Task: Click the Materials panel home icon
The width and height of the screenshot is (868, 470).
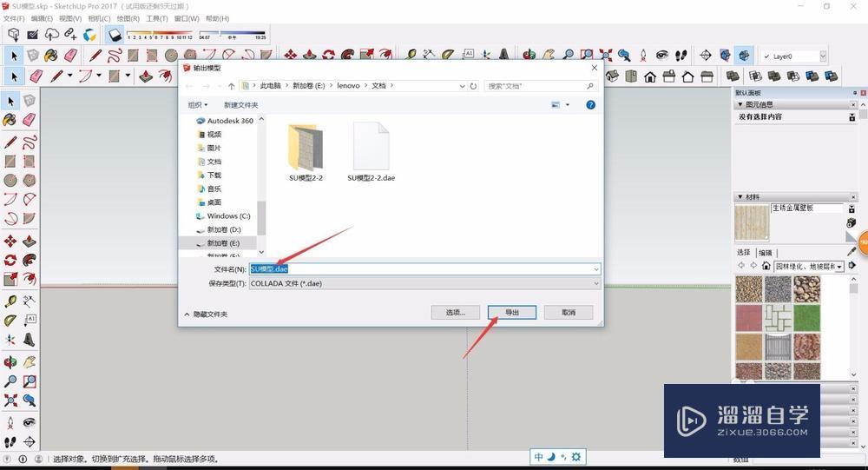Action: [x=766, y=266]
